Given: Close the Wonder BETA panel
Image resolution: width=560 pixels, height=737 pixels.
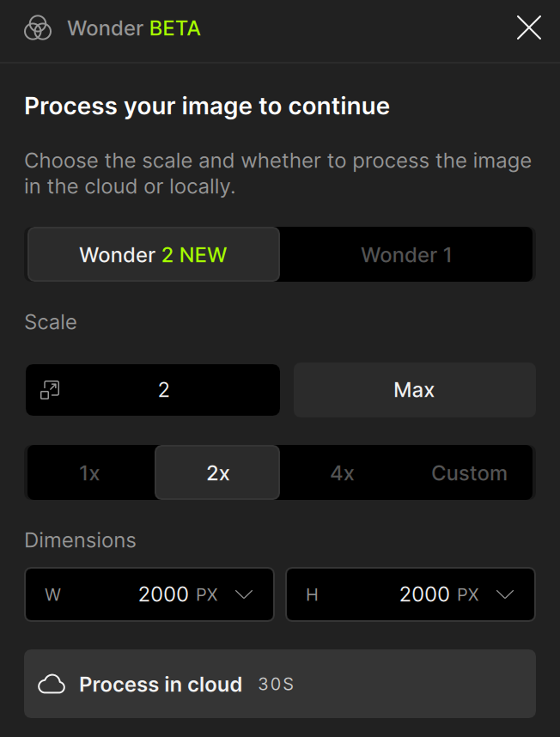Looking at the screenshot, I should click(x=528, y=28).
